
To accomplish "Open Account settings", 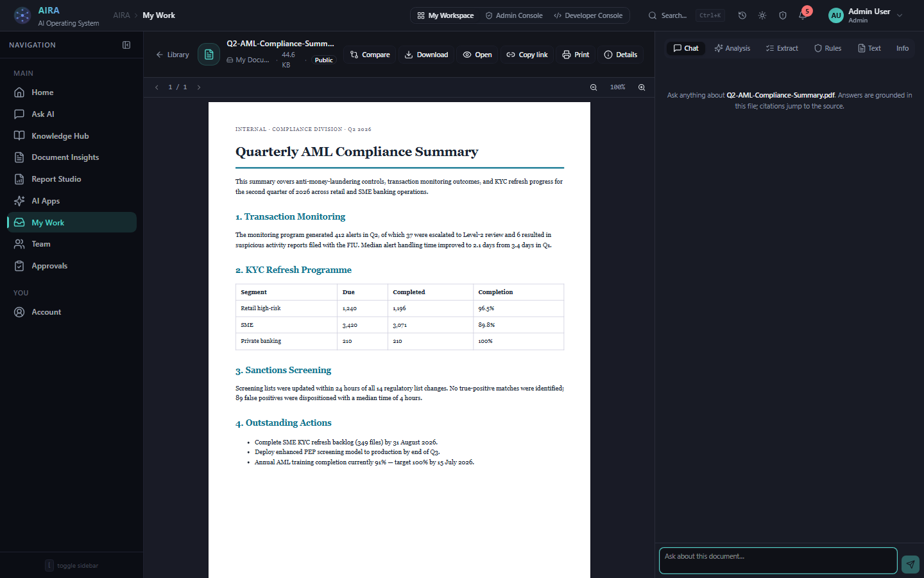I will [72, 312].
